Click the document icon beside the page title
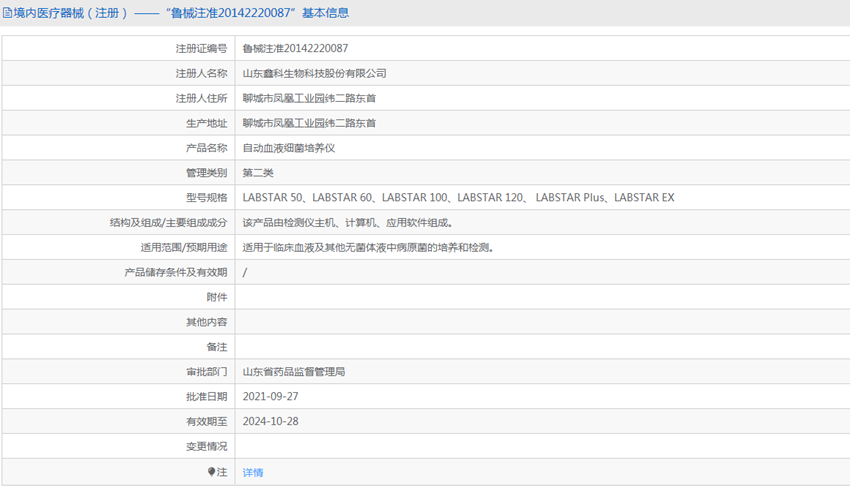 pyautogui.click(x=8, y=13)
